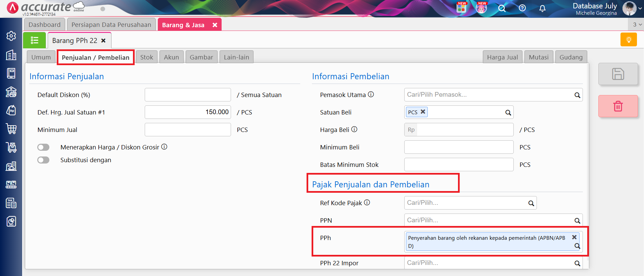Switch to Persiapan Data Perusahaan tab
644x276 pixels.
click(111, 25)
